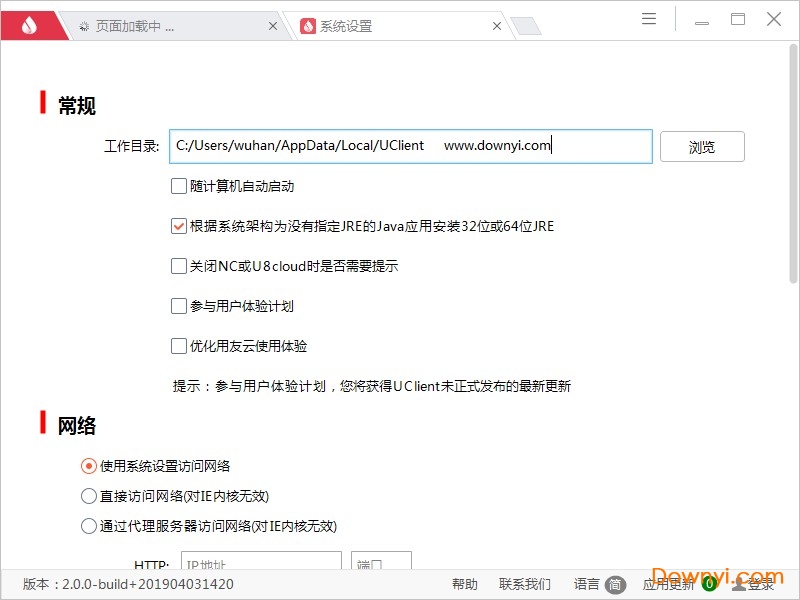Click the loading spinner on the first tab
The image size is (800, 600).
coord(86,27)
